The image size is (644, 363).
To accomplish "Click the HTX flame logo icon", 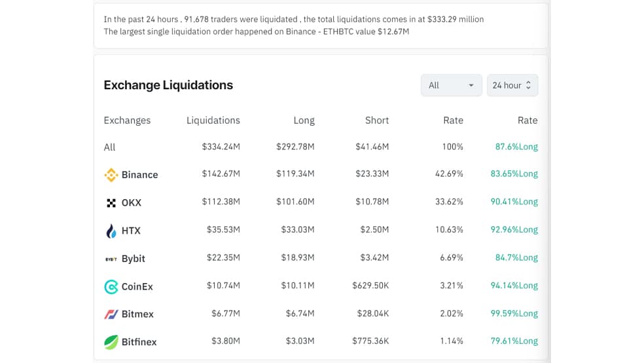I will coord(111,231).
